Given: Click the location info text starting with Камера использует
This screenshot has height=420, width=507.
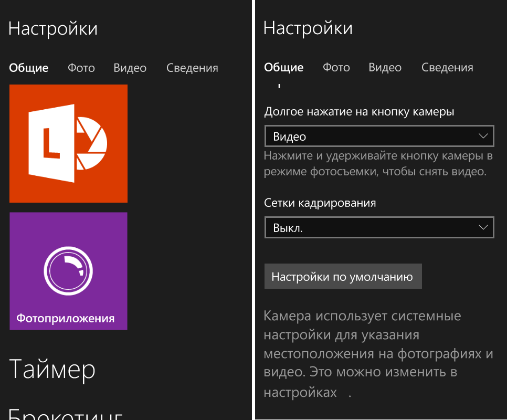Looking at the screenshot, I should click(x=378, y=354).
